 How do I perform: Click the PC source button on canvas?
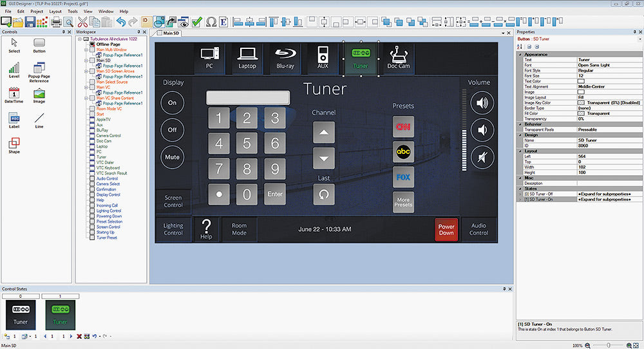(x=209, y=59)
